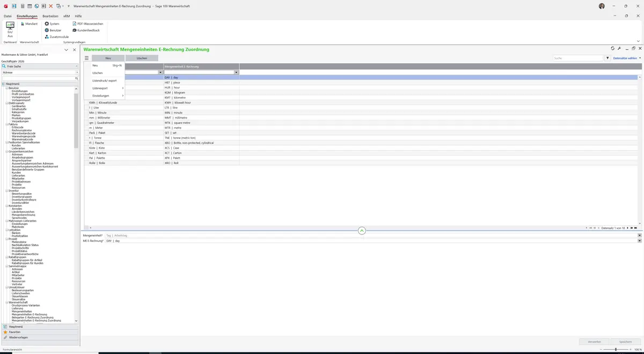Click the calculator icon in the quick access toolbar
The height and width of the screenshot is (354, 644).
pyautogui.click(x=22, y=6)
